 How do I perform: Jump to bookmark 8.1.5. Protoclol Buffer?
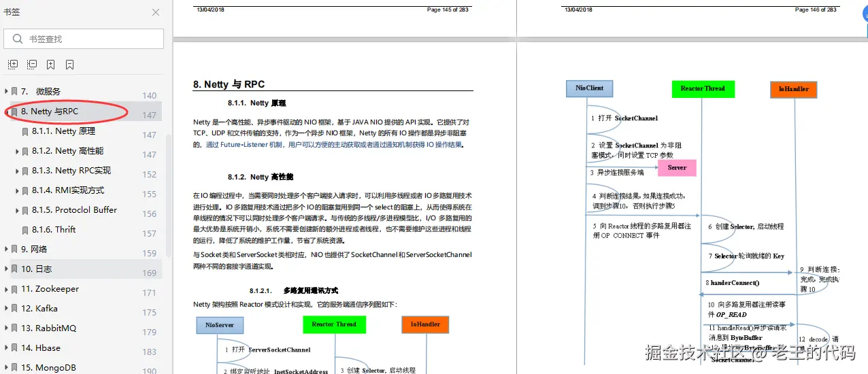(74, 209)
